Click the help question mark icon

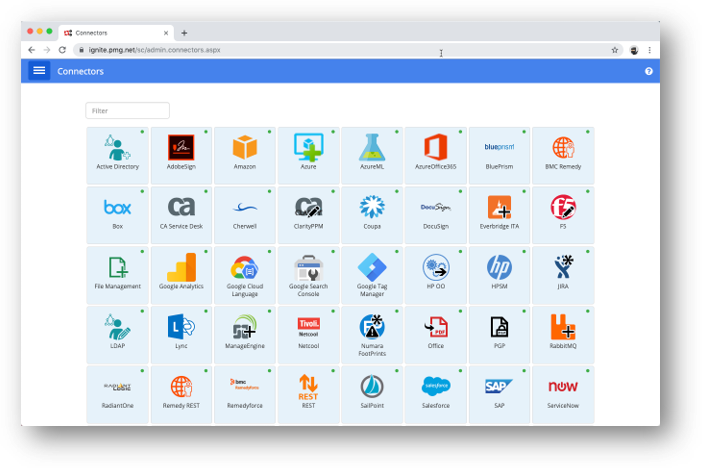648,71
